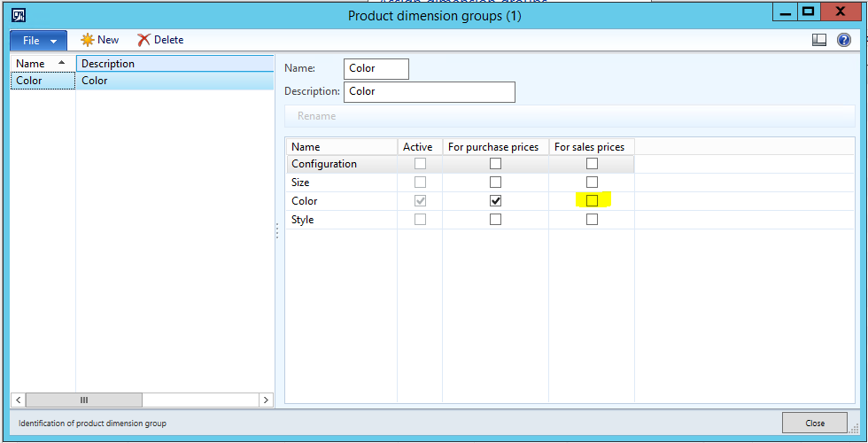This screenshot has width=868, height=443.
Task: Enable For sales prices on Configuration row
Action: point(592,163)
